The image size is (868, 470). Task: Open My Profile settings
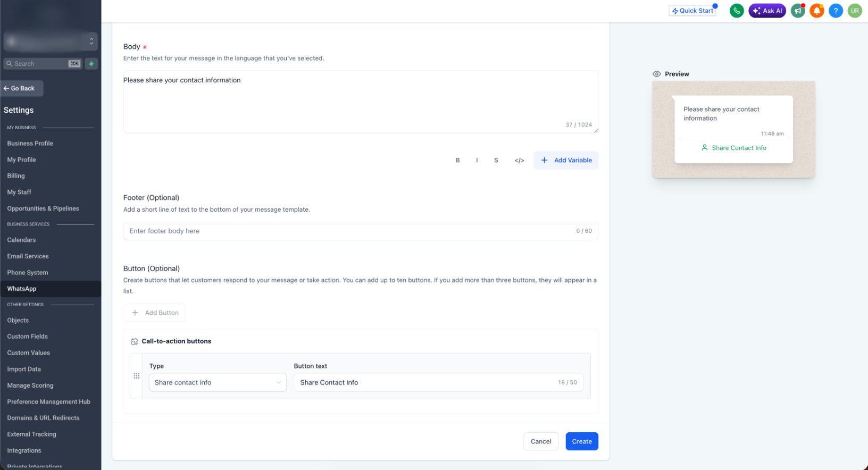click(x=22, y=160)
